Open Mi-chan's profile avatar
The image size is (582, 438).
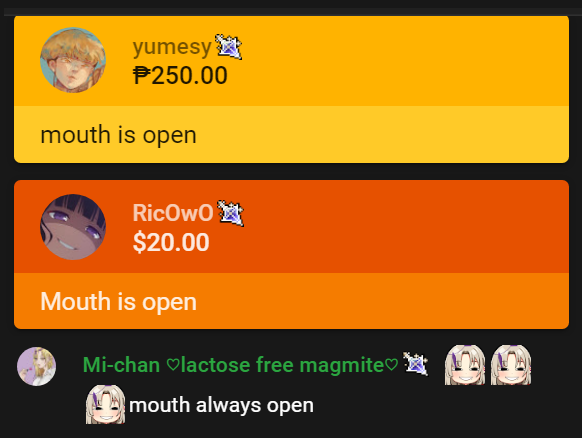click(36, 366)
